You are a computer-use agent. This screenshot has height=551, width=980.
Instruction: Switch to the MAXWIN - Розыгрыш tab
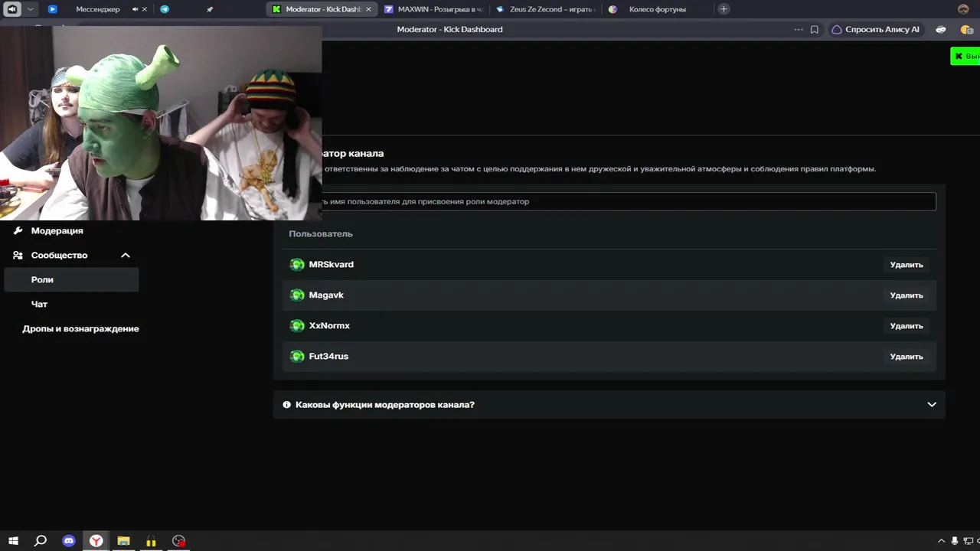pos(435,9)
